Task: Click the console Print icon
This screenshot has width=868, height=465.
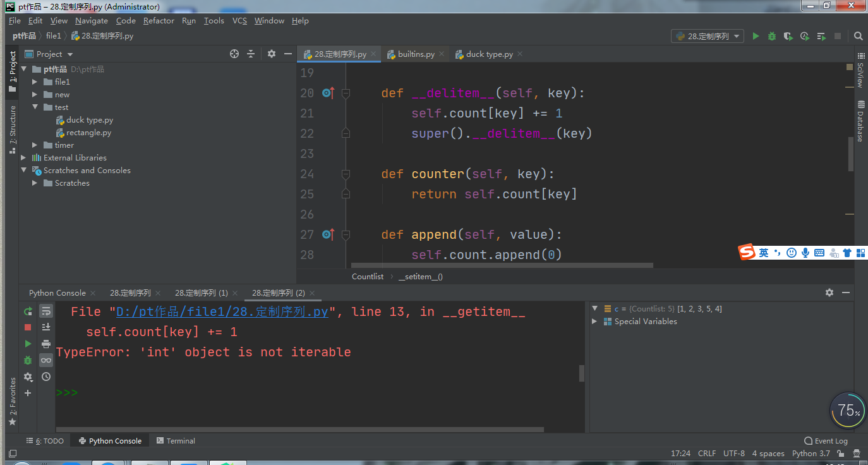Action: click(46, 344)
